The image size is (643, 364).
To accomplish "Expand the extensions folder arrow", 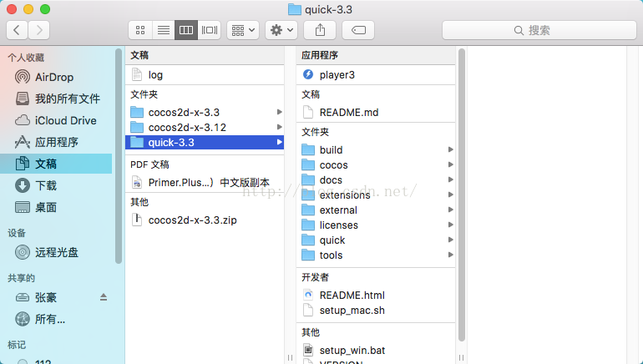I will pyautogui.click(x=450, y=195).
